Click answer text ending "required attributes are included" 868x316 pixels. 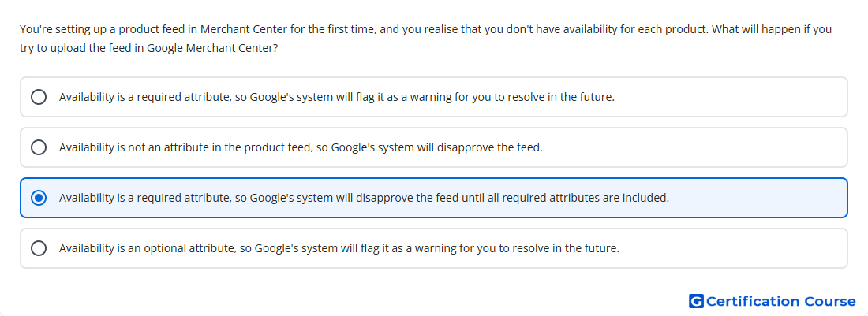(365, 198)
